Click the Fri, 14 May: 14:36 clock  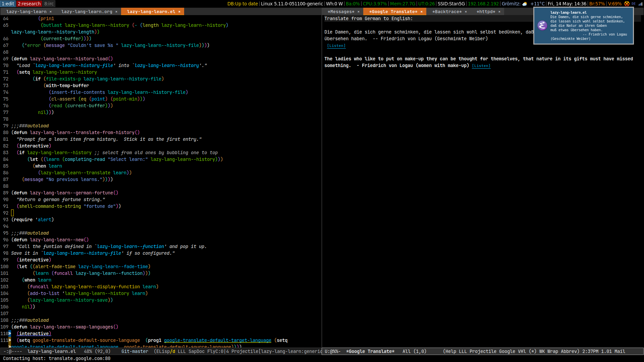[x=567, y=4]
